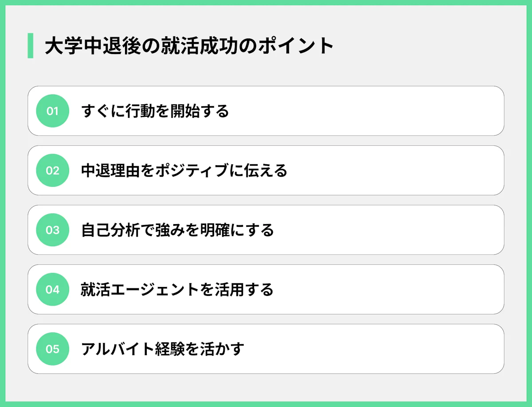Click the green accent bar beside heading

(30, 46)
